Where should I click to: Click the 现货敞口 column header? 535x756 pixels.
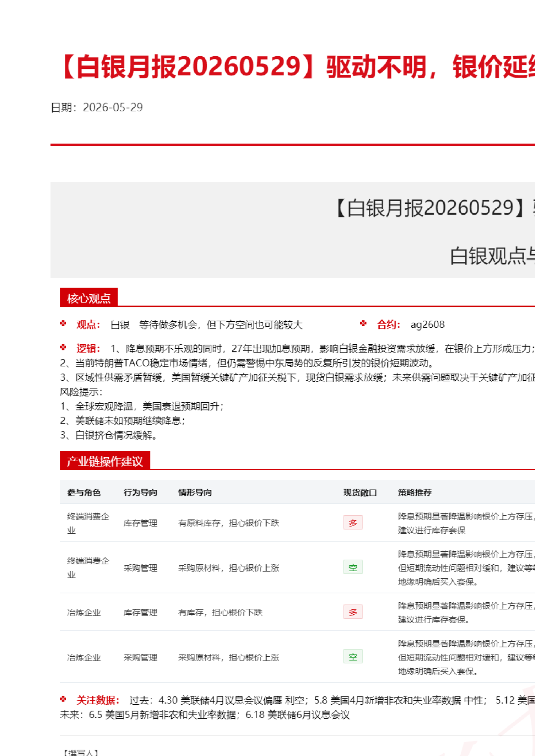tap(360, 492)
